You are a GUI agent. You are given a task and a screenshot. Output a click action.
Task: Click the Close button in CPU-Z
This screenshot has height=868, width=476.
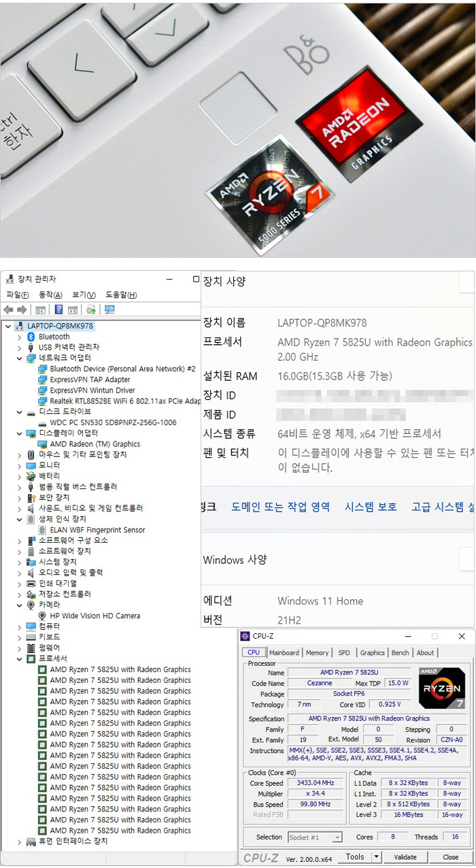(x=450, y=857)
